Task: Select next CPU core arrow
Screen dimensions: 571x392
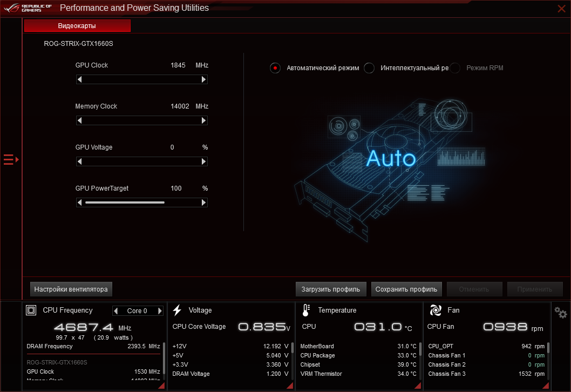Action: [160, 311]
